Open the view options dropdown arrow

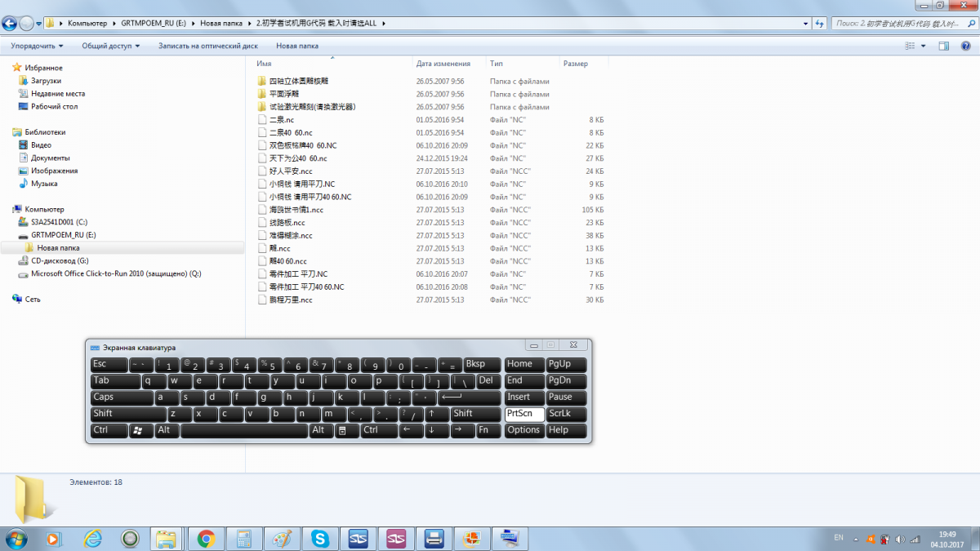click(923, 47)
